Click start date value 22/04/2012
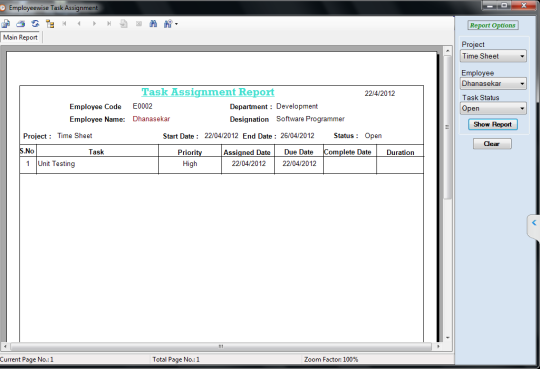Viewport: 540px width, 369px height. click(221, 135)
